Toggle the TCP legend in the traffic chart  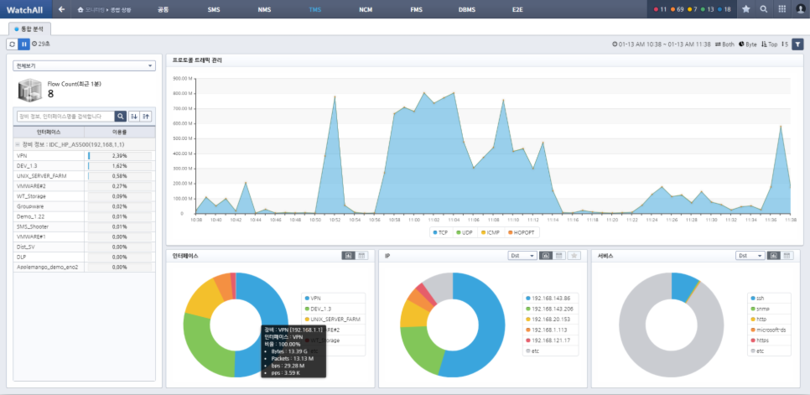pyautogui.click(x=440, y=232)
